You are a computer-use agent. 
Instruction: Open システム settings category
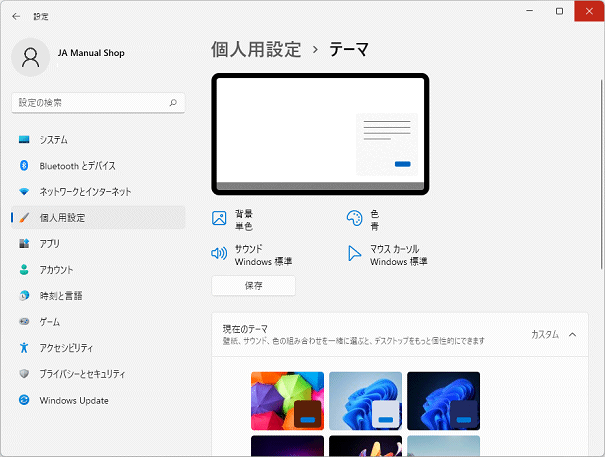tap(98, 140)
